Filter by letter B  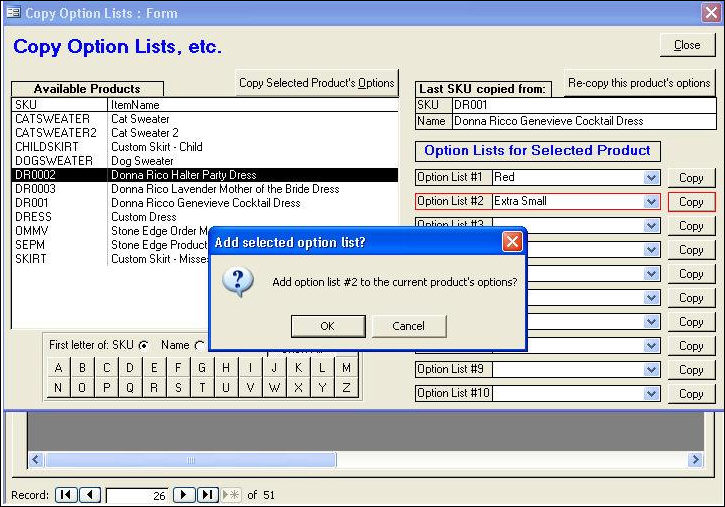[x=82, y=368]
